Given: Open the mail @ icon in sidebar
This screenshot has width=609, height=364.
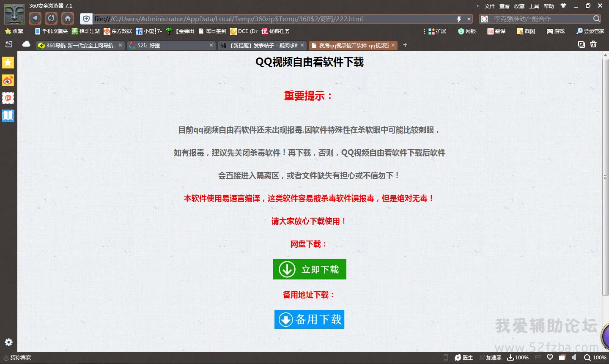Looking at the screenshot, I should [x=8, y=98].
